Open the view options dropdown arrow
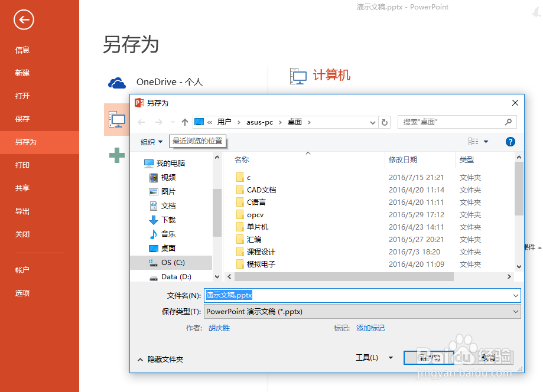This screenshot has width=543, height=392. (x=486, y=142)
